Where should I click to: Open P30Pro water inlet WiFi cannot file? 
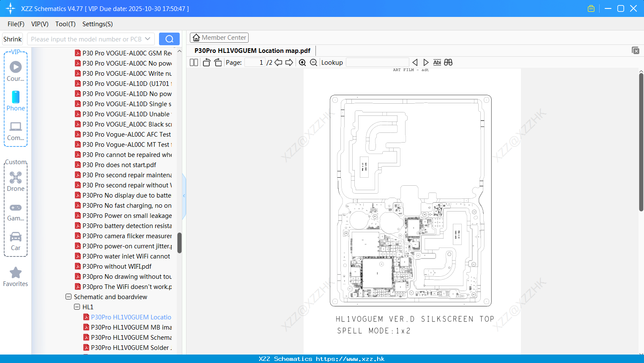[123, 256]
